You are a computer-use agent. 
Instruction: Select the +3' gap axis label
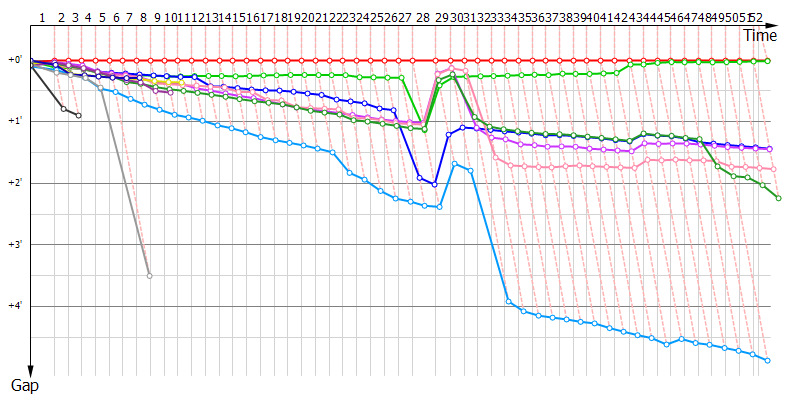(x=14, y=244)
